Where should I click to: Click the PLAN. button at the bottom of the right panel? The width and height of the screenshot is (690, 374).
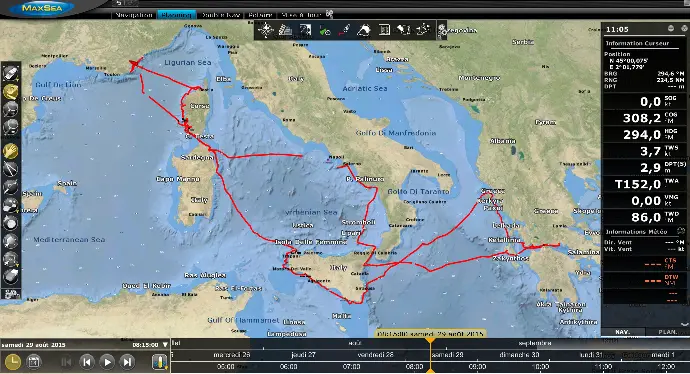668,332
